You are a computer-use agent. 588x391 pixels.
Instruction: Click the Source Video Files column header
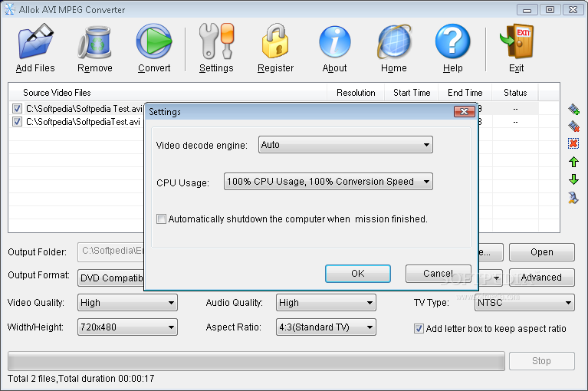pos(168,93)
